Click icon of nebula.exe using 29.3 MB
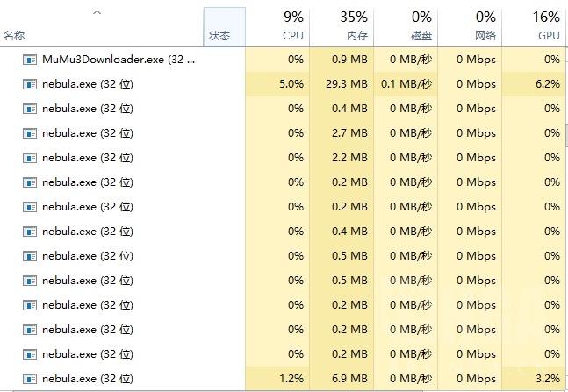The height and width of the screenshot is (392, 568). click(31, 84)
